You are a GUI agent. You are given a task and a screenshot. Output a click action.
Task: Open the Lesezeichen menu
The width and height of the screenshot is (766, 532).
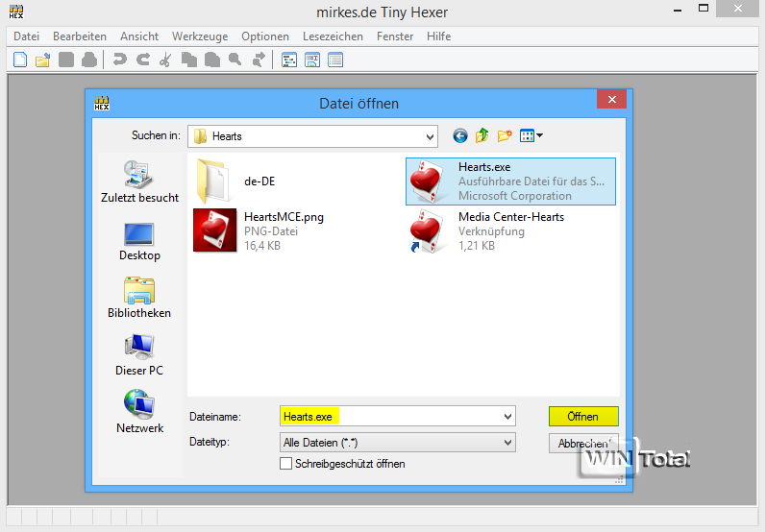[x=333, y=36]
